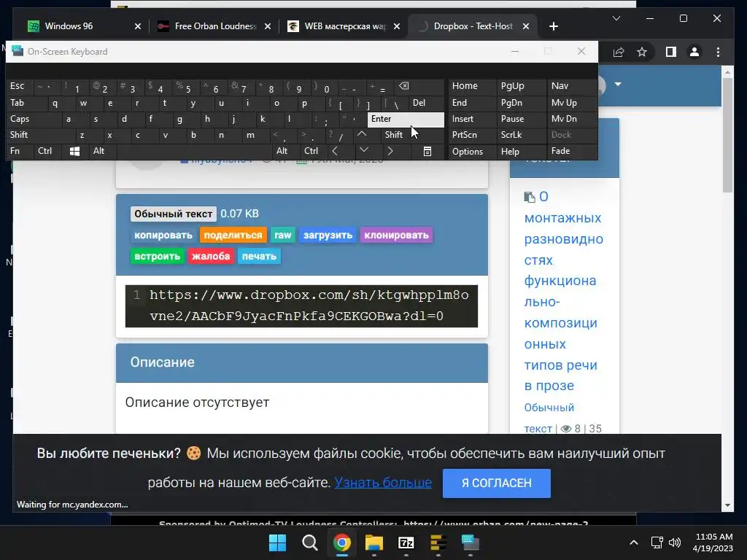
Task: Click the встроить button
Action: [158, 256]
